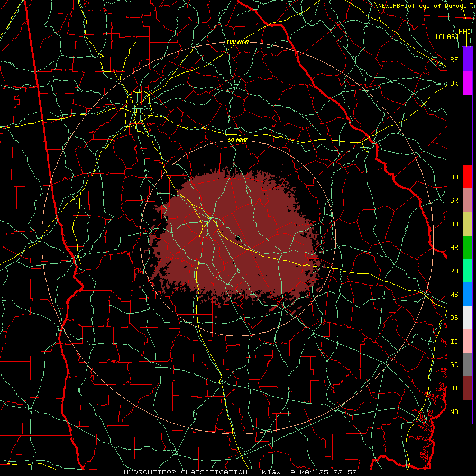Click the UK legend label
This screenshot has height=476, width=476.
pos(454,83)
